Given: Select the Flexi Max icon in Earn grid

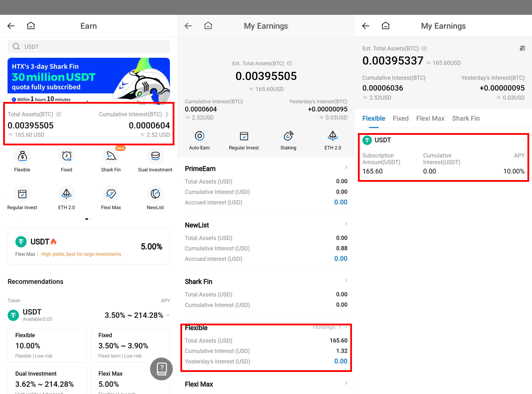Looking at the screenshot, I should click(111, 194).
